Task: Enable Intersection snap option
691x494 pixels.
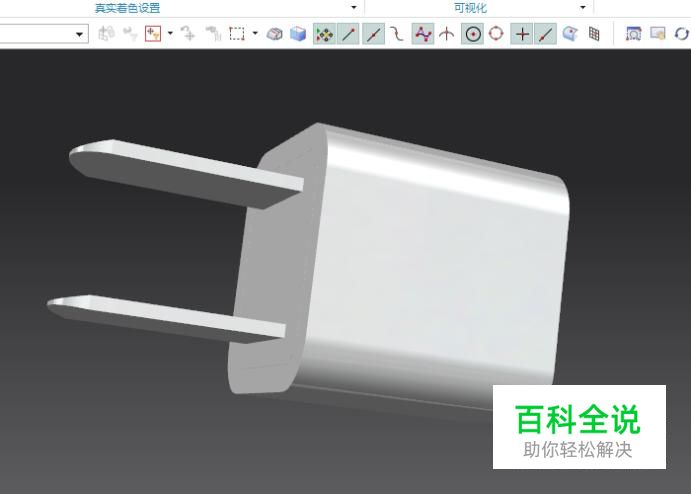Action: 447,34
